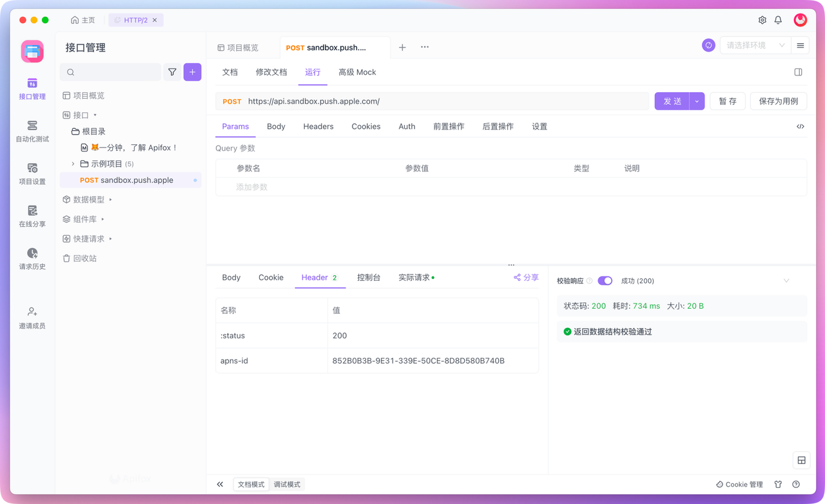Open 请求历史 in left sidebar

click(x=32, y=259)
